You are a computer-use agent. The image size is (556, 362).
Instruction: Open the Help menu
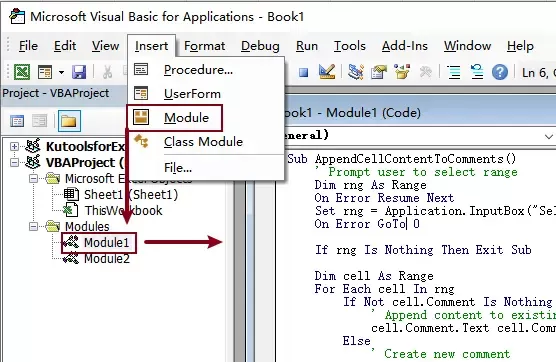[520, 46]
